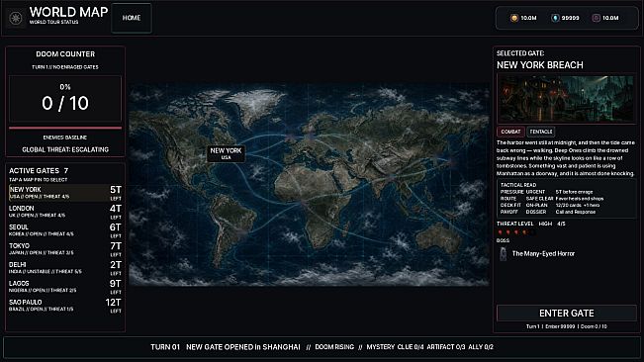The image size is (644, 362).
Task: Select Delhi unstable gate entry
Action: coord(65,268)
